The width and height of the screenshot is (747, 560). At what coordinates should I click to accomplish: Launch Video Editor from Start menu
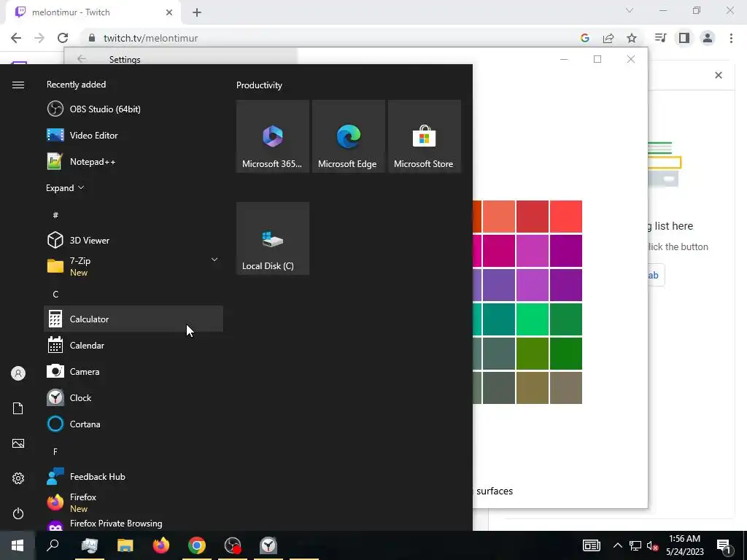(133, 135)
